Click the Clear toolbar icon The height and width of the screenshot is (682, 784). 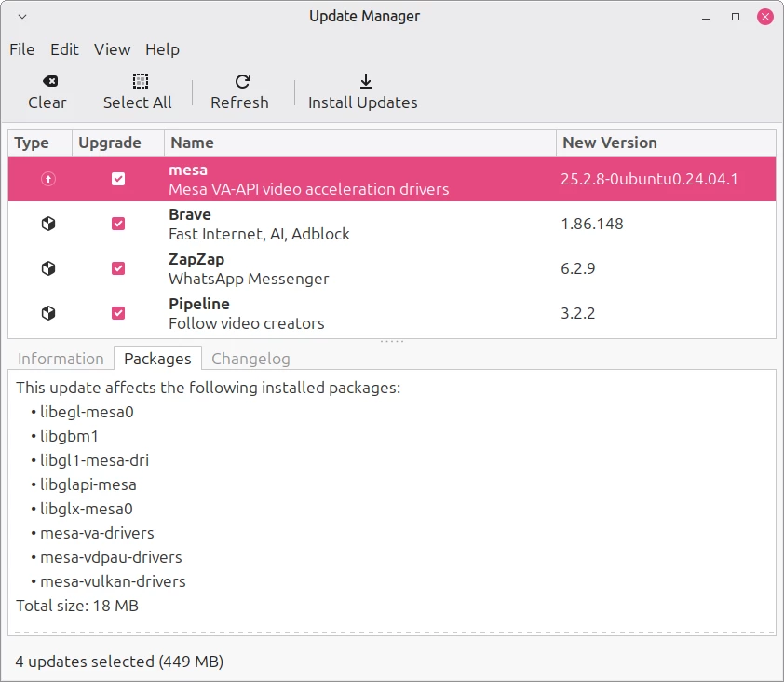pyautogui.click(x=50, y=81)
